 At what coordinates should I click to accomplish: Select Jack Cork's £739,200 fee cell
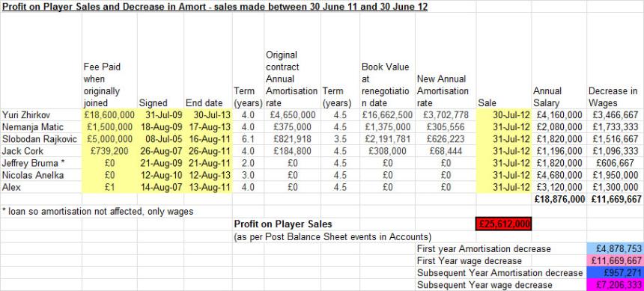coord(109,151)
